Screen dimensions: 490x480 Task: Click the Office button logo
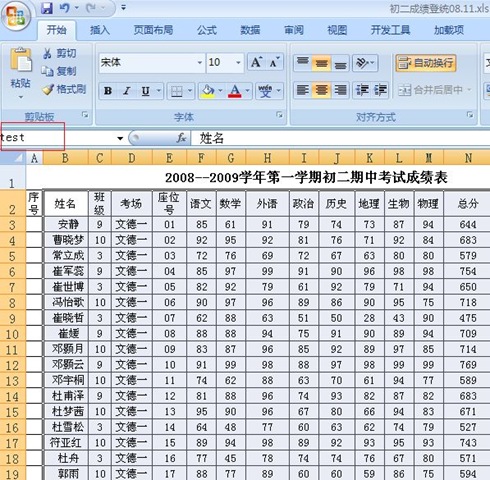16,16
